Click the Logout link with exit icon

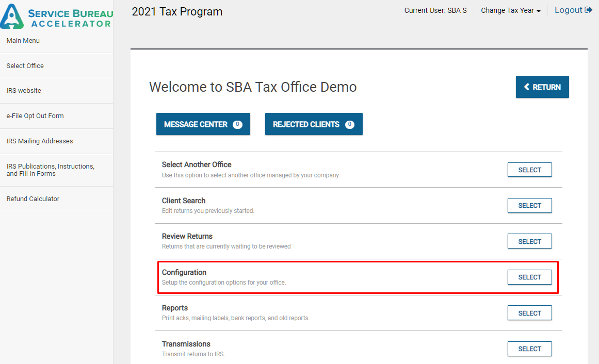pyautogui.click(x=573, y=10)
